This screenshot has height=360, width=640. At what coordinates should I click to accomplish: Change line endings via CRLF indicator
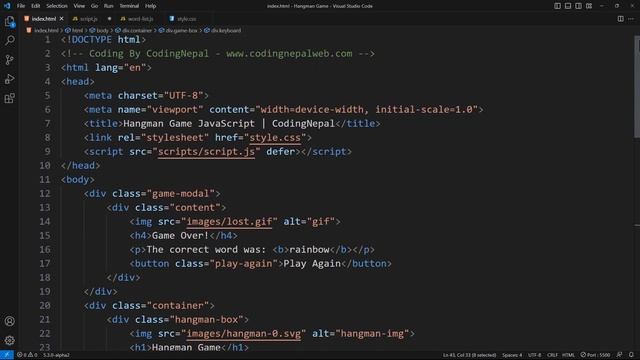[x=552, y=355]
